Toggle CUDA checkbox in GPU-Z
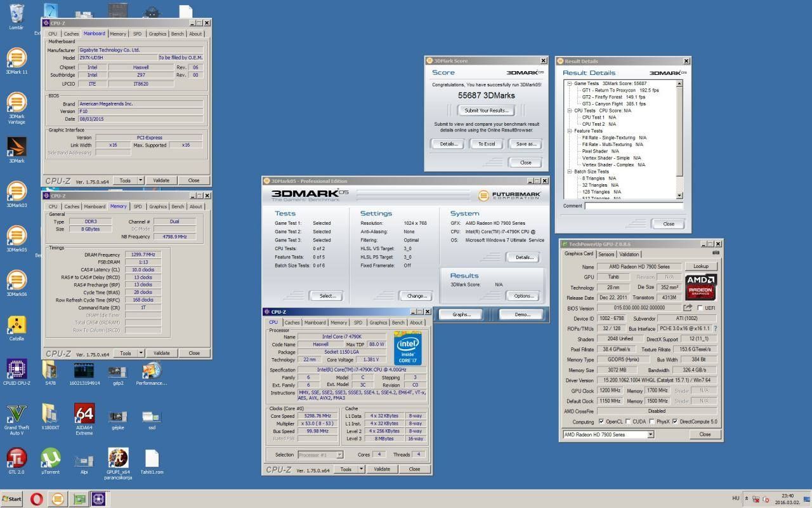This screenshot has width=812, height=508. click(628, 422)
